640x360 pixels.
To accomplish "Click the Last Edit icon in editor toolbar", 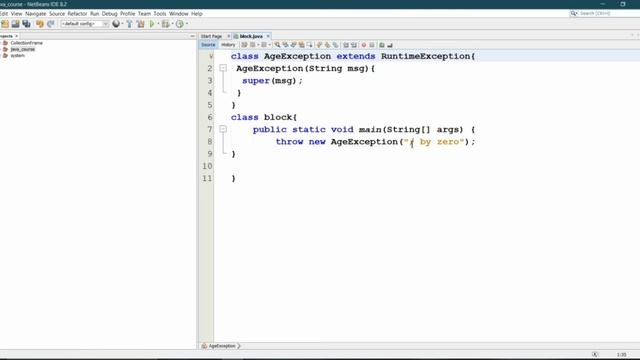I will point(244,45).
